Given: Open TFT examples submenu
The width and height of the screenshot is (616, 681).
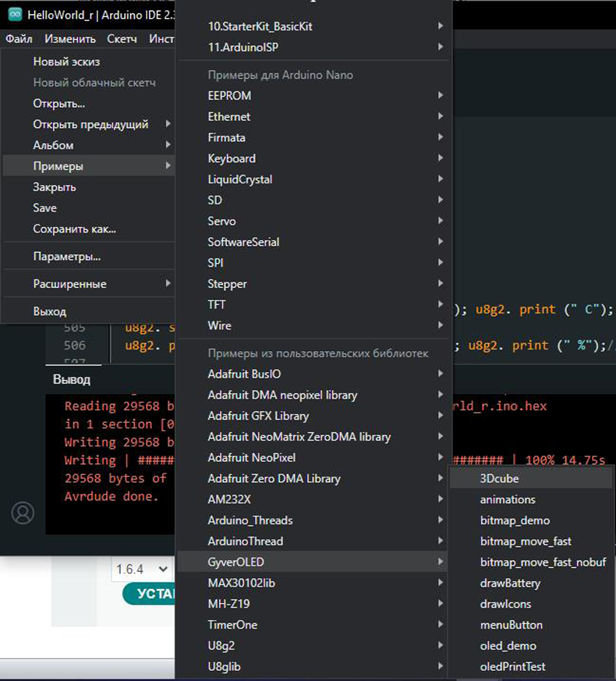Looking at the screenshot, I should [313, 304].
